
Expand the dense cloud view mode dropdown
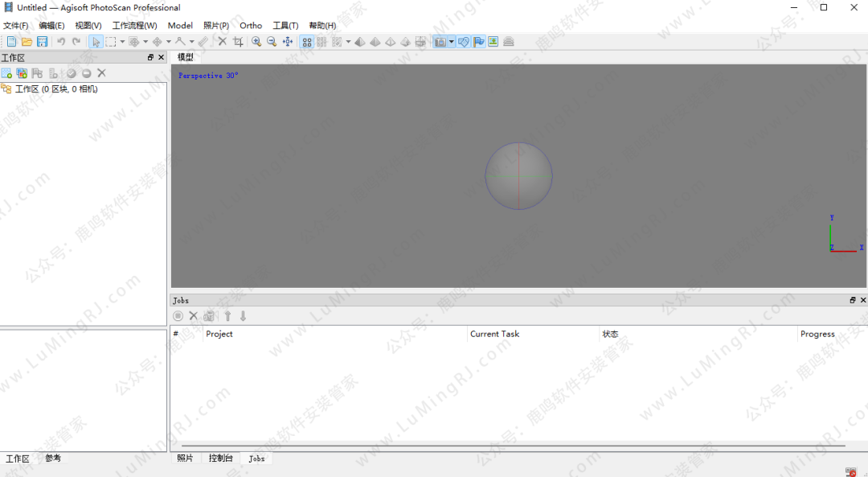click(x=348, y=42)
